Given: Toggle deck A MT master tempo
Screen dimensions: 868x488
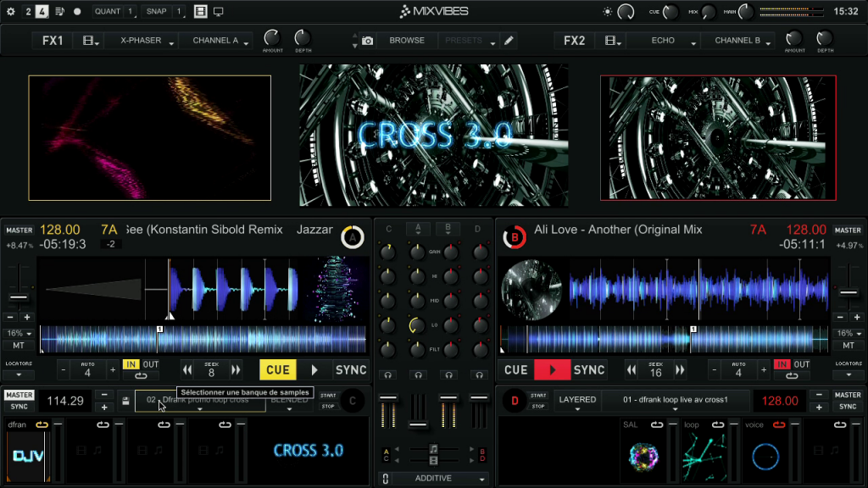Looking at the screenshot, I should tap(19, 346).
